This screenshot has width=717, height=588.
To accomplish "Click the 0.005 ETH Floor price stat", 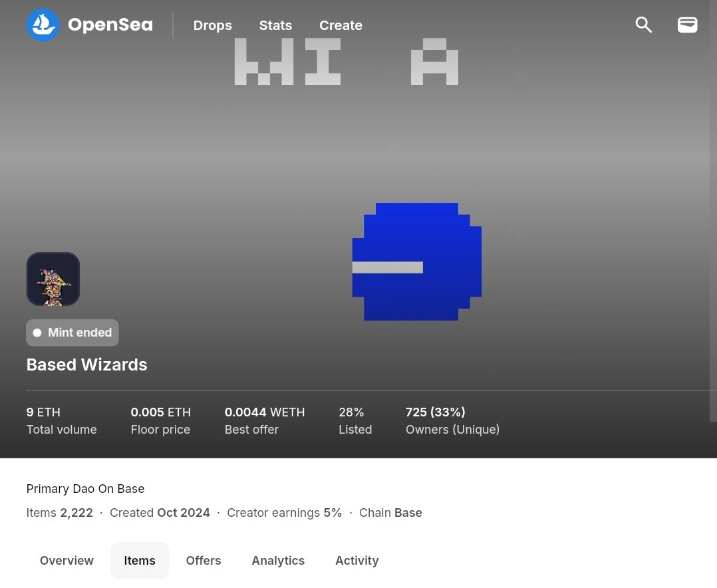I will point(160,420).
